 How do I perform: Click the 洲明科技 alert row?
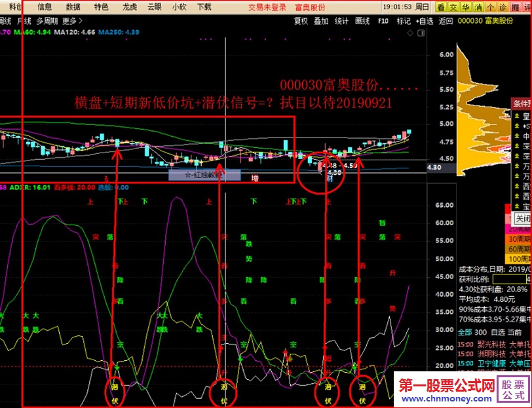(x=495, y=354)
